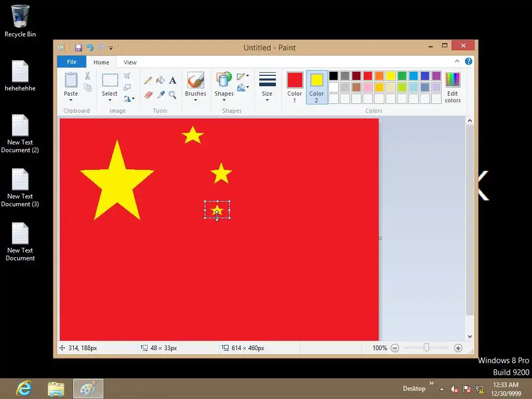This screenshot has height=399, width=532.
Task: Click the Cut scissors icon
Action: pos(87,76)
